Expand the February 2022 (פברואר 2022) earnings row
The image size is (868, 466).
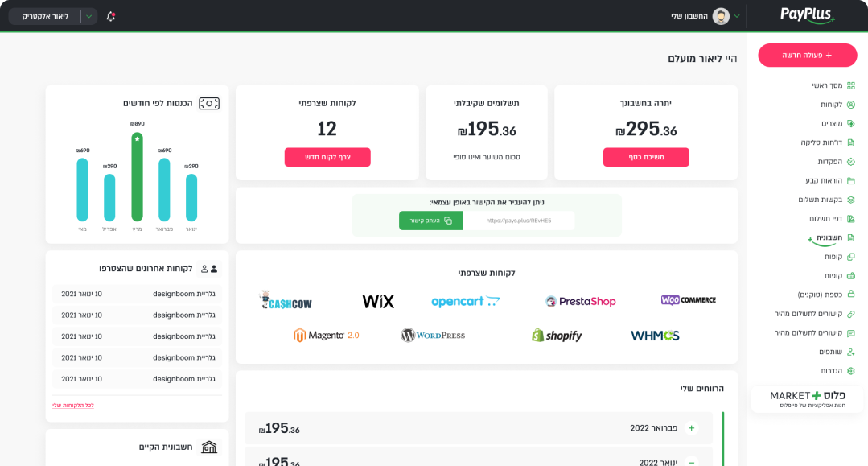pos(691,428)
